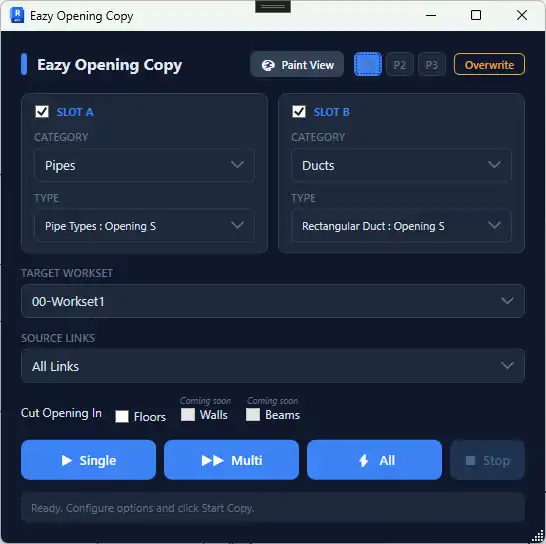Click the Stop square button

point(488,460)
